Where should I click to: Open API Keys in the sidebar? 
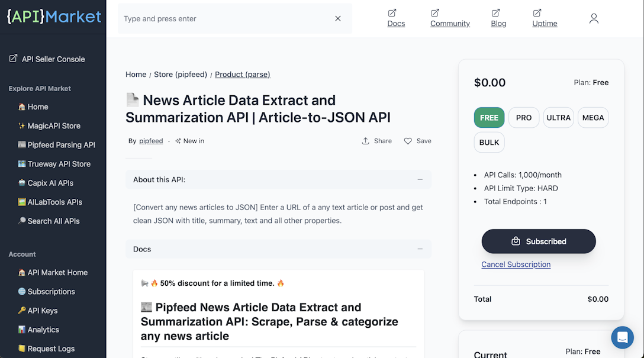pos(37,311)
